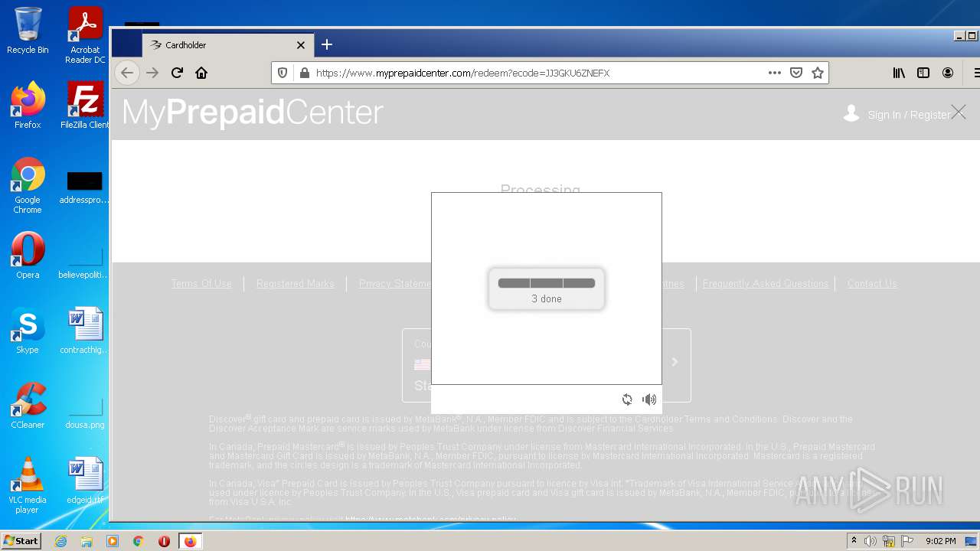Show hidden system tray icons
The width and height of the screenshot is (980, 551).
pos(854,541)
